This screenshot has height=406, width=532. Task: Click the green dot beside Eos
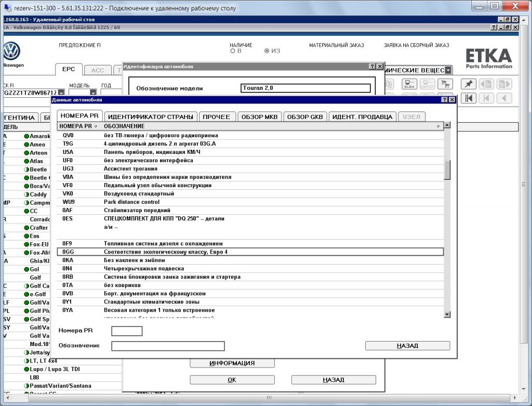click(26, 236)
